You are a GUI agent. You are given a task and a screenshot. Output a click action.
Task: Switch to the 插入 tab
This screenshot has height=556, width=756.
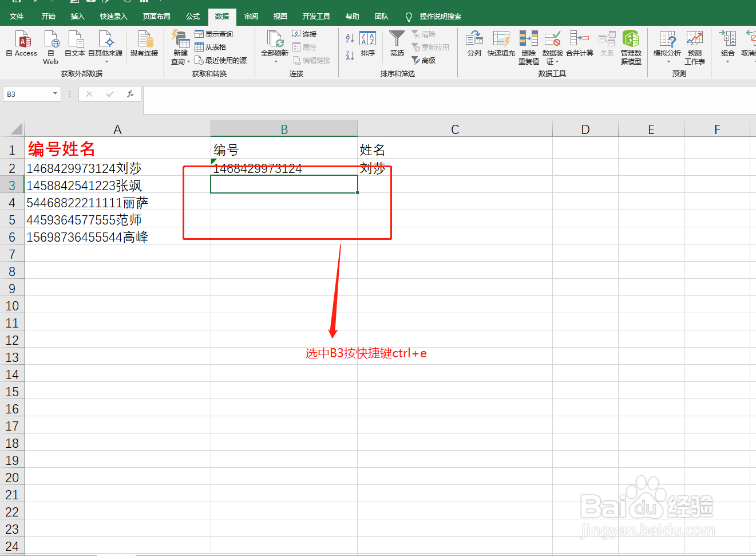pyautogui.click(x=78, y=17)
